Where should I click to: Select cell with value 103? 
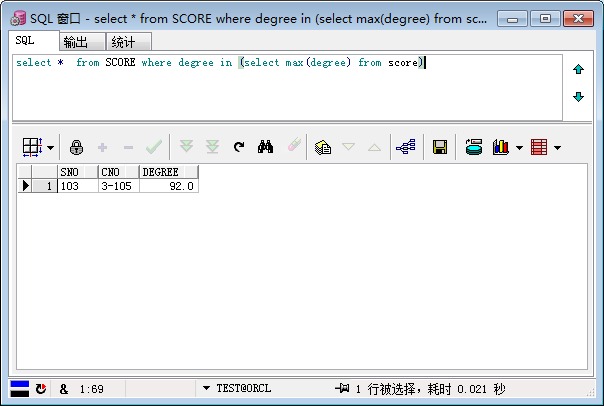pos(78,186)
